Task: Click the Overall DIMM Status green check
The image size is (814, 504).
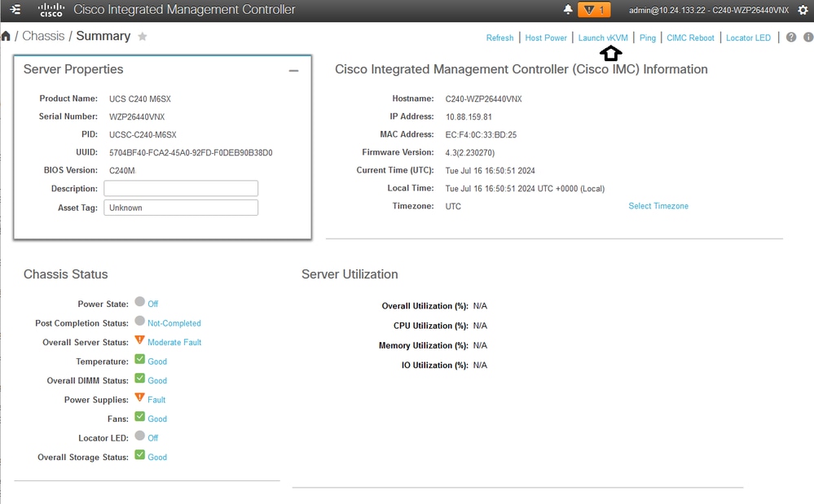Action: click(139, 378)
